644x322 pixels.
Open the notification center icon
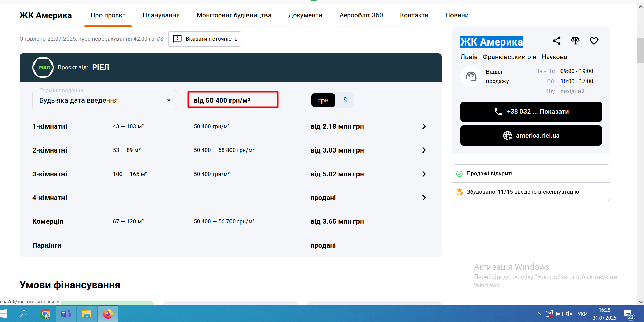(629, 315)
